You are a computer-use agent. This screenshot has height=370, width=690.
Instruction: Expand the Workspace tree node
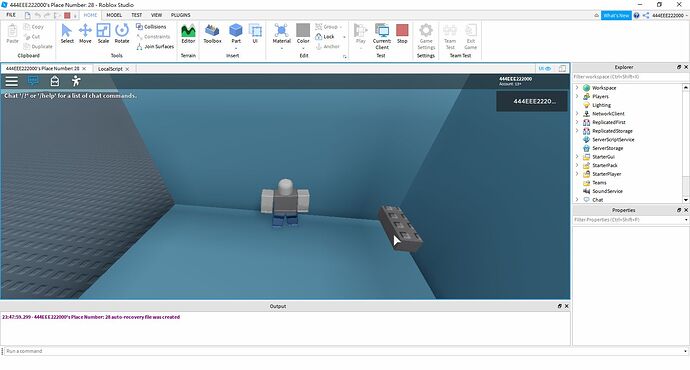577,88
